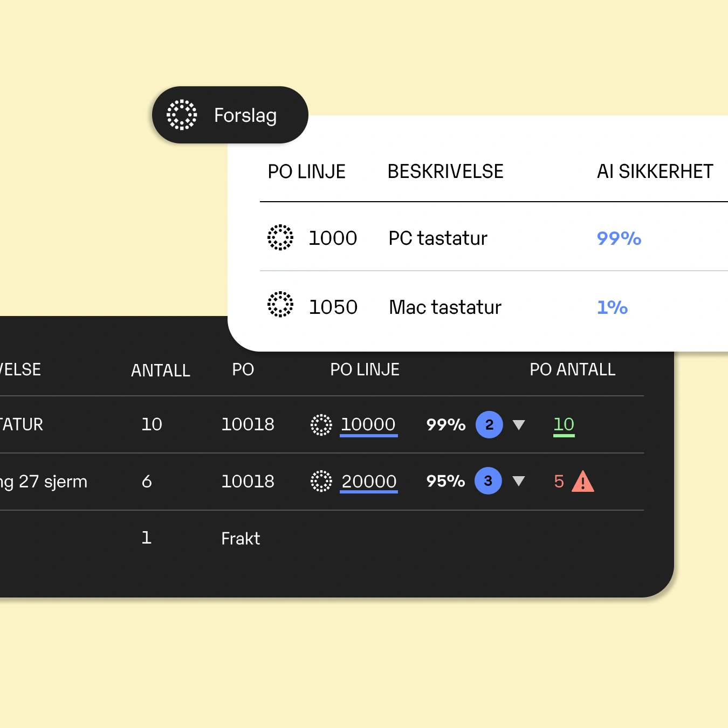The width and height of the screenshot is (728, 728).
Task: Click the AI icon beside PO linje 20000
Action: click(321, 481)
